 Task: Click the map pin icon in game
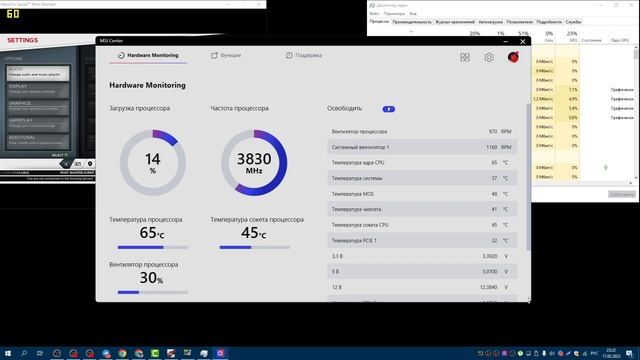[90, 164]
